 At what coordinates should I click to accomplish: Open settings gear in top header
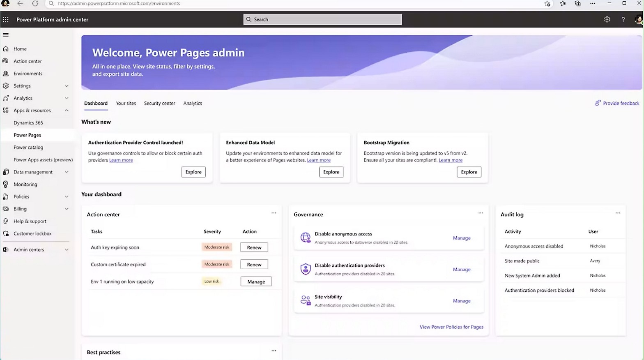point(607,19)
